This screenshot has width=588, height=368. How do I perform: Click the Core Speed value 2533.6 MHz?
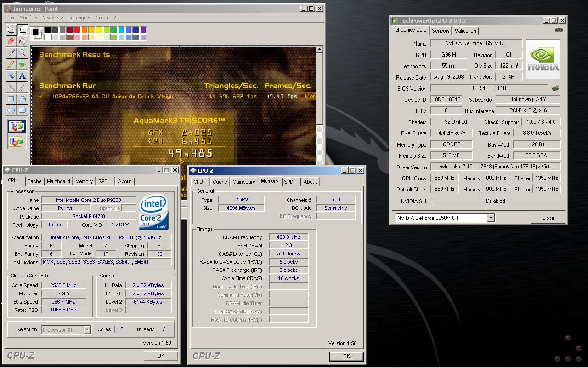coord(63,285)
